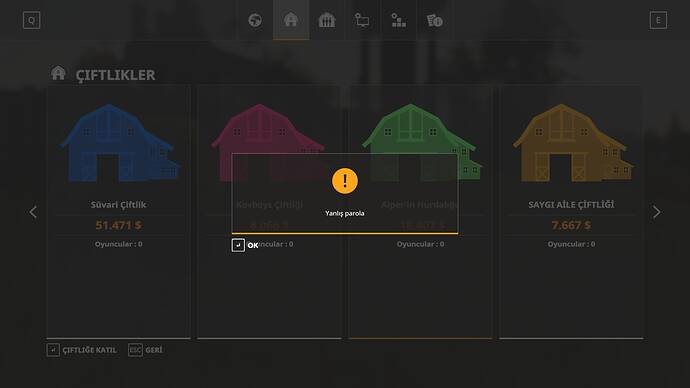Open the barn animals tab
Screen dimensions: 690x388
tap(327, 20)
